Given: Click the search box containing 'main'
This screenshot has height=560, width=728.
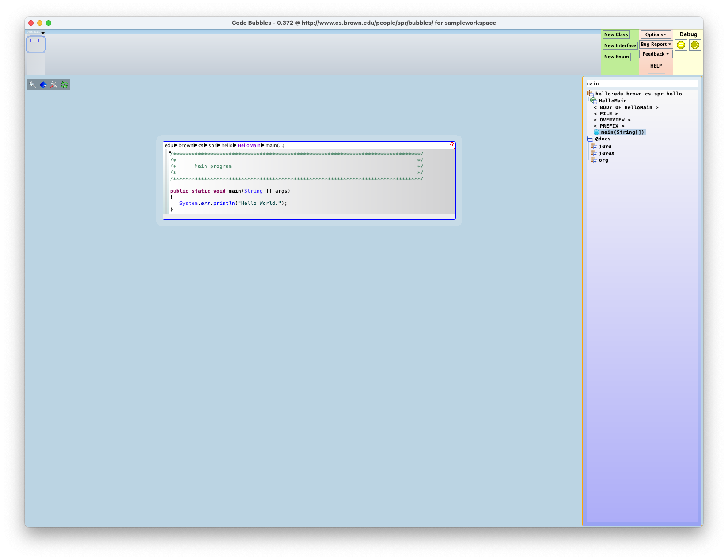Looking at the screenshot, I should 641,83.
